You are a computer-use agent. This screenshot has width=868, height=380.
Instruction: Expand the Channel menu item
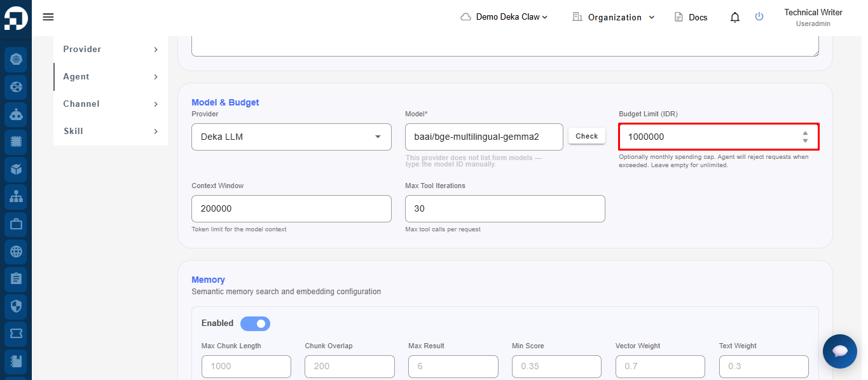(x=111, y=104)
